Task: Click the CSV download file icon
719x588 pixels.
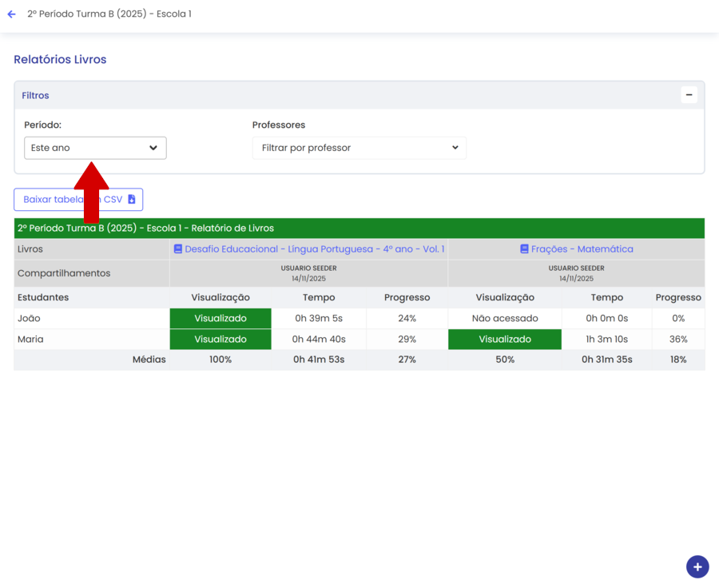Action: click(132, 200)
